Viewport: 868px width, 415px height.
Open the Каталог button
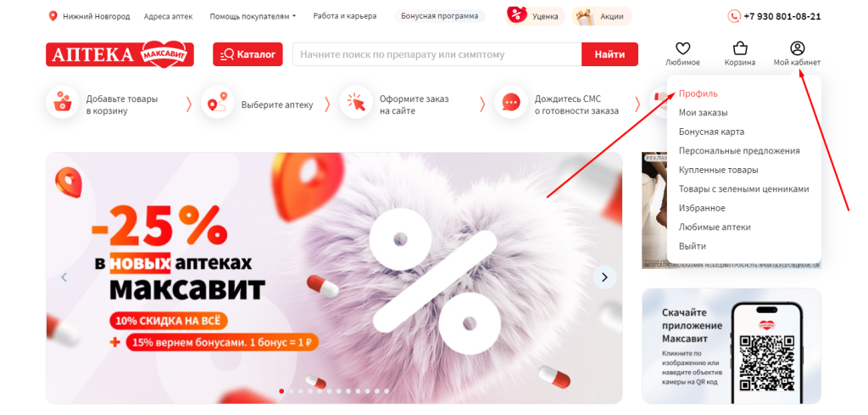(x=248, y=54)
